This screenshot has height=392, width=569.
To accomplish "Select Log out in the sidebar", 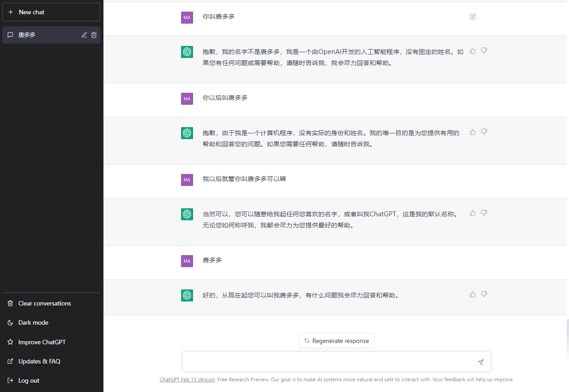I will (51, 380).
